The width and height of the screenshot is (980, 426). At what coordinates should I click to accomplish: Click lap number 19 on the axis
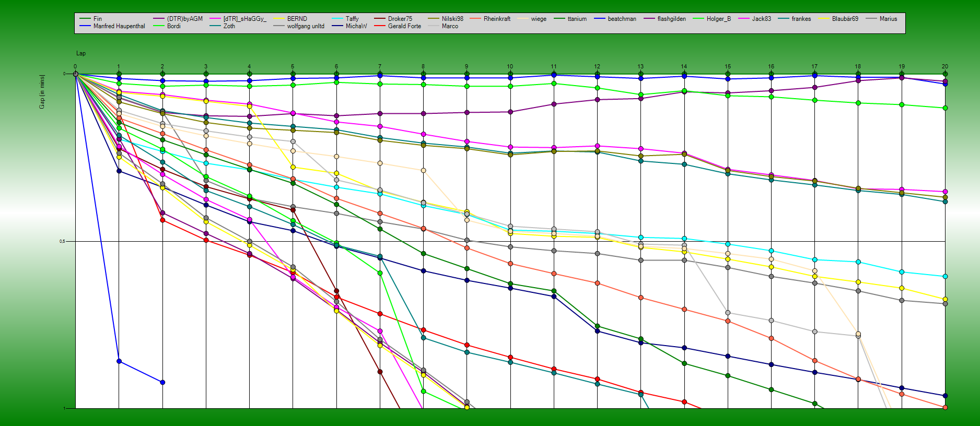pyautogui.click(x=902, y=67)
